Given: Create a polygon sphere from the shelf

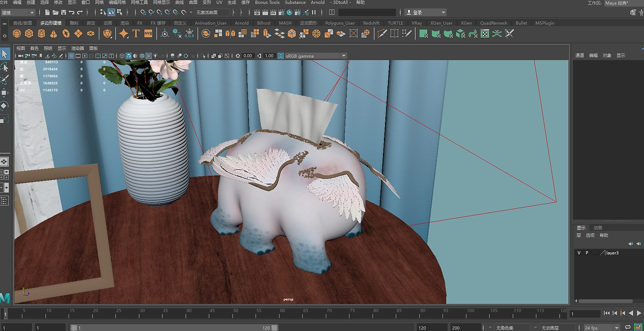Looking at the screenshot, I should click(17, 34).
